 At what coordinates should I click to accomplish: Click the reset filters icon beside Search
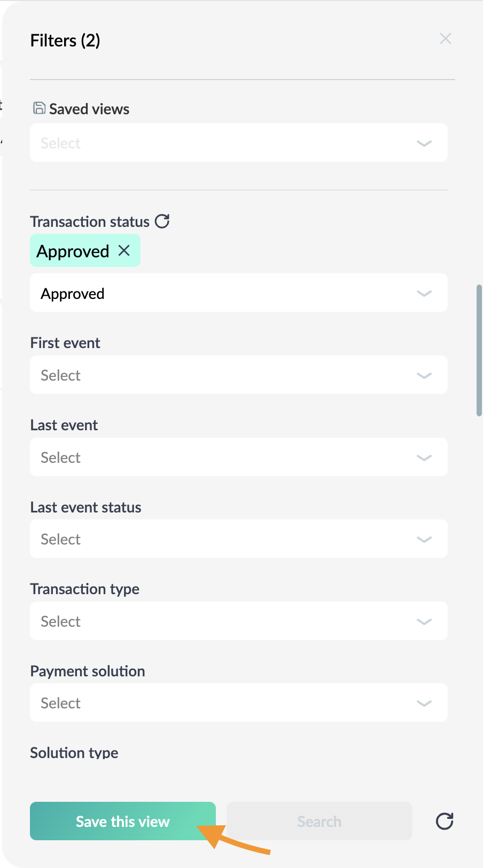[x=445, y=821]
